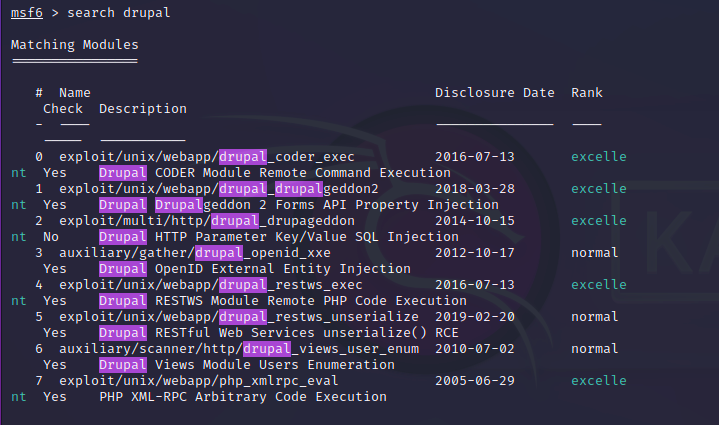Click the msf6 prompt text
The width and height of the screenshot is (719, 425).
click(x=27, y=13)
